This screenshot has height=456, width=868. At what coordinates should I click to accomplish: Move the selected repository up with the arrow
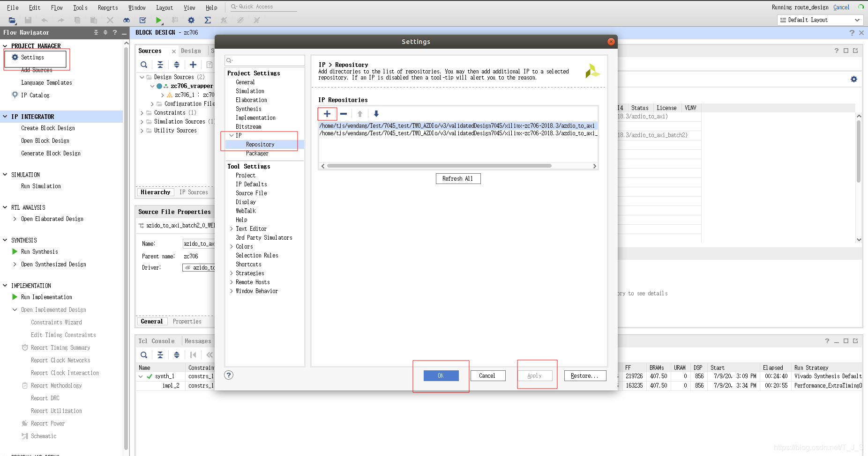[360, 114]
